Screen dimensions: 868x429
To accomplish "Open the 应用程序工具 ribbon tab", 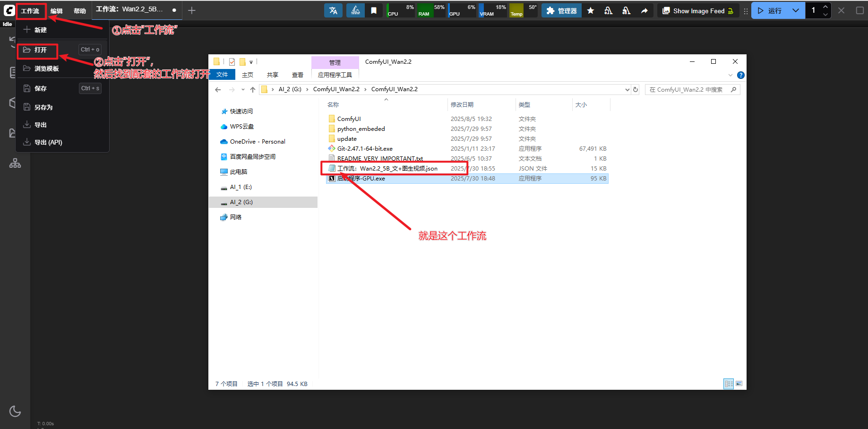I will pyautogui.click(x=335, y=75).
